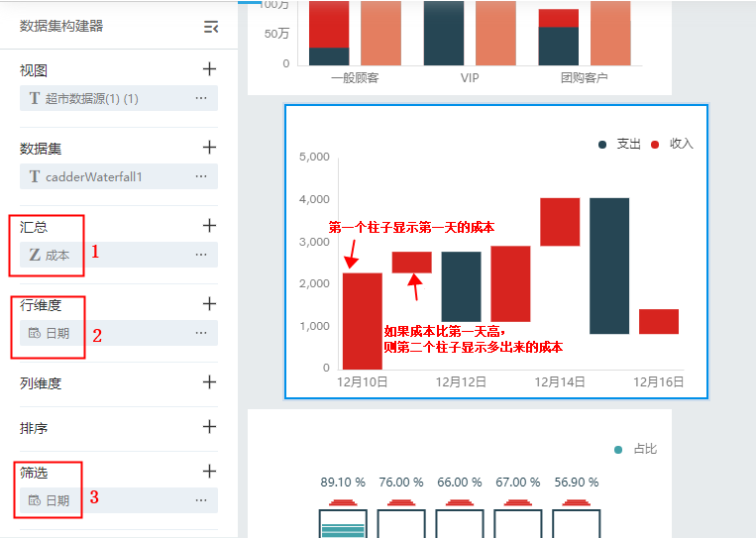Click the 12月12日 axis label
Image resolution: width=756 pixels, height=538 pixels.
pyautogui.click(x=461, y=382)
